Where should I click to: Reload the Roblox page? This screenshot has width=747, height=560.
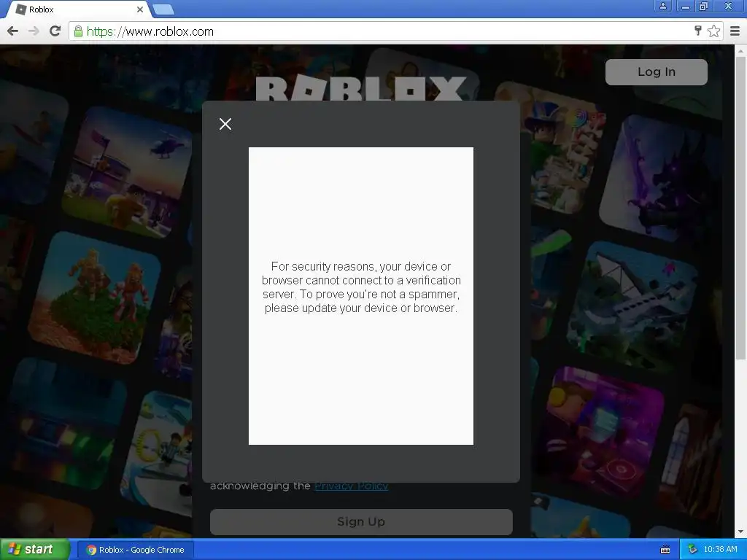pos(55,31)
